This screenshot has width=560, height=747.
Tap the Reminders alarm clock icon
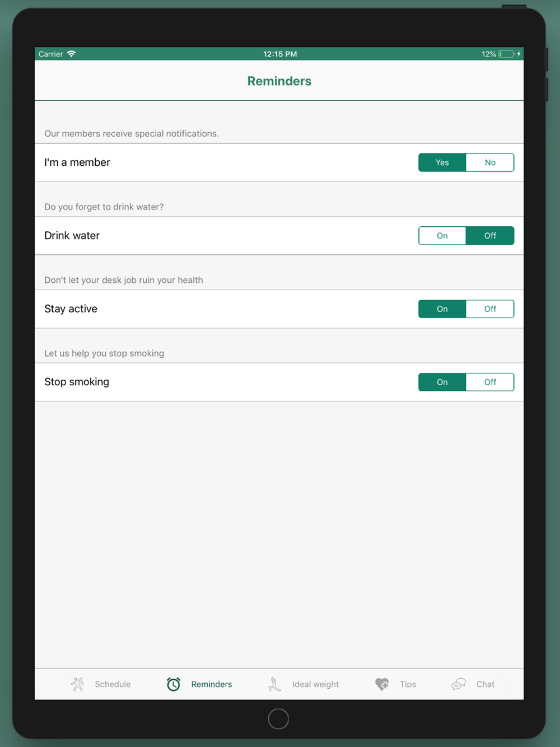coord(174,684)
